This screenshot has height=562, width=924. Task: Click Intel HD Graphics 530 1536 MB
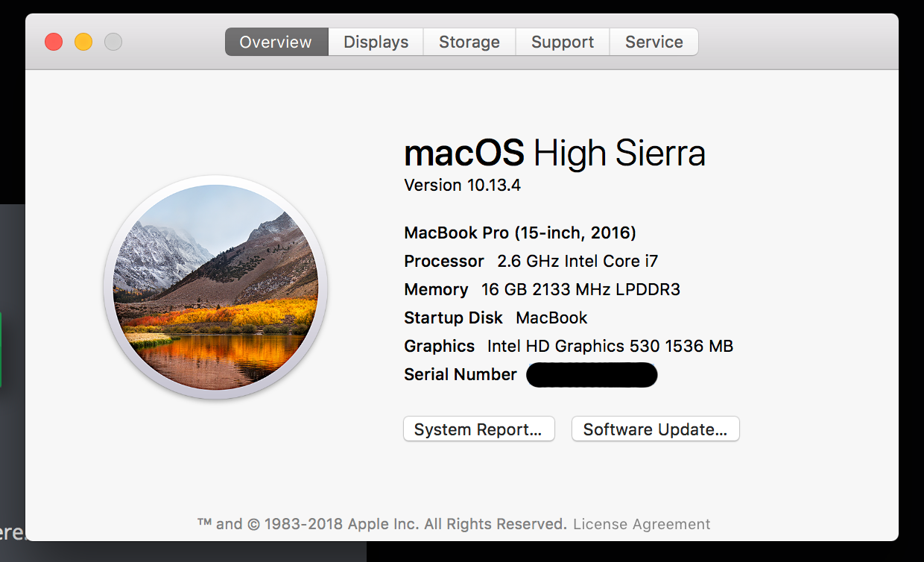[610, 346]
